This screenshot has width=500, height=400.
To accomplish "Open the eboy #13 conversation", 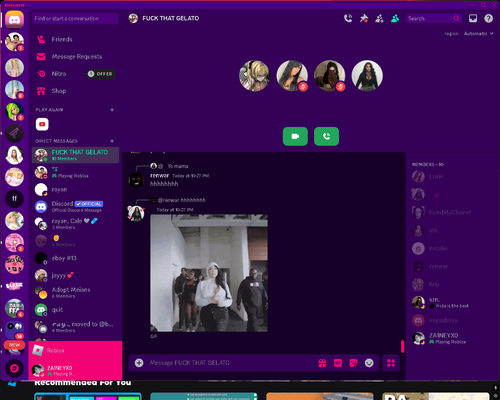I will 75,258.
